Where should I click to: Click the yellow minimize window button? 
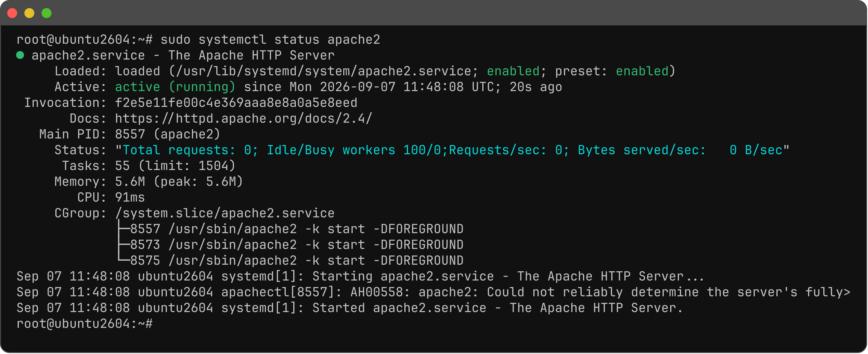tap(29, 13)
